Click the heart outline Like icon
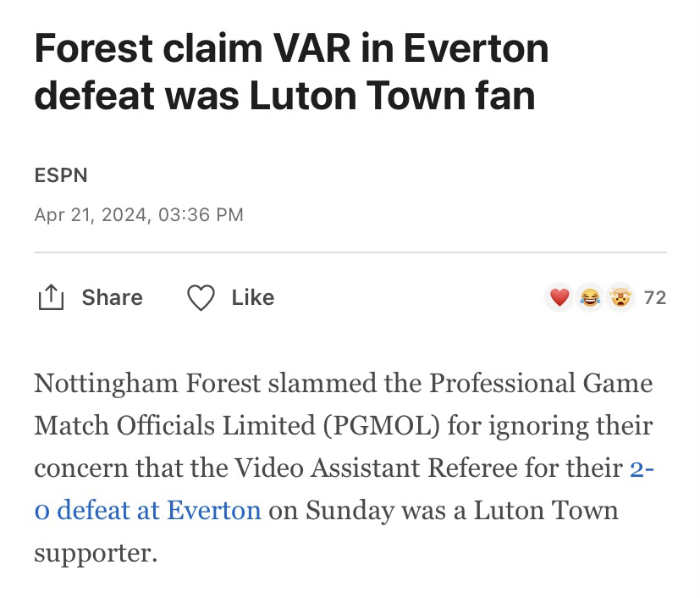 pyautogui.click(x=201, y=297)
